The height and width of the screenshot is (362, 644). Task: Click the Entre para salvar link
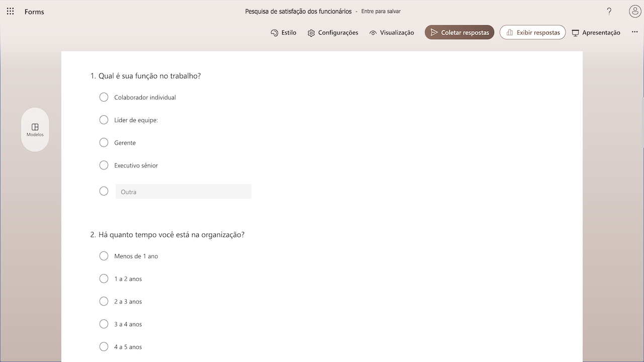click(x=381, y=12)
